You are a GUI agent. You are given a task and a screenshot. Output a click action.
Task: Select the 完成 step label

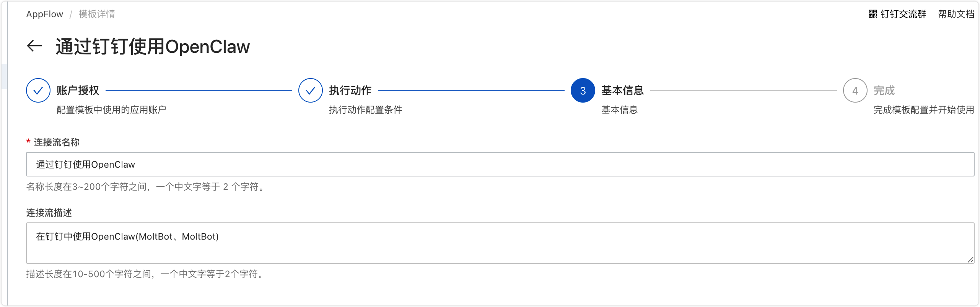tap(884, 90)
